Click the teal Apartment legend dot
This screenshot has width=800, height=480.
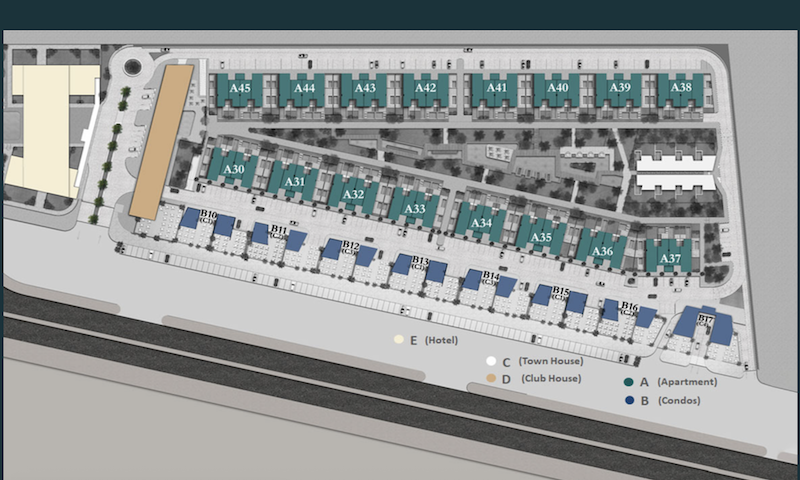(x=628, y=382)
